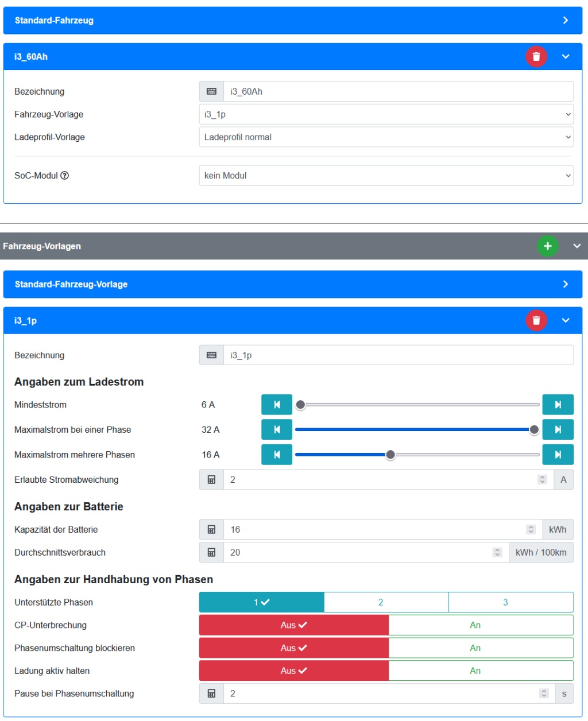Open the Ladeprofil-Vorlage dropdown
588x721 pixels.
[x=386, y=137]
